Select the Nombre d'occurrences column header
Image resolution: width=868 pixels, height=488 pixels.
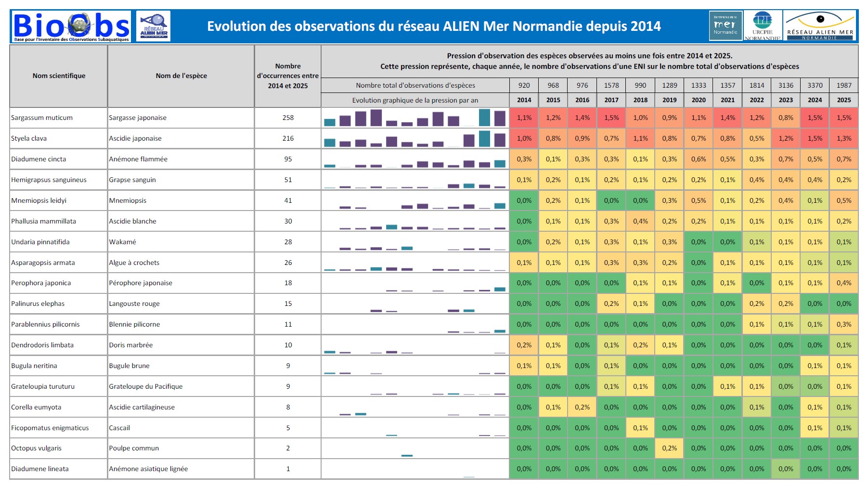coord(287,76)
